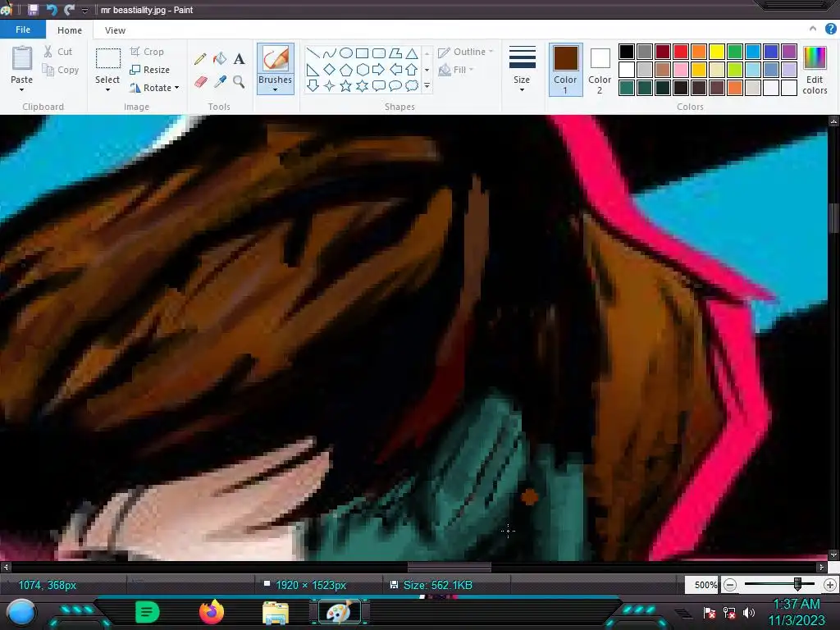Pick the black color swatch
Viewport: 840px width, 630px height.
pyautogui.click(x=626, y=52)
